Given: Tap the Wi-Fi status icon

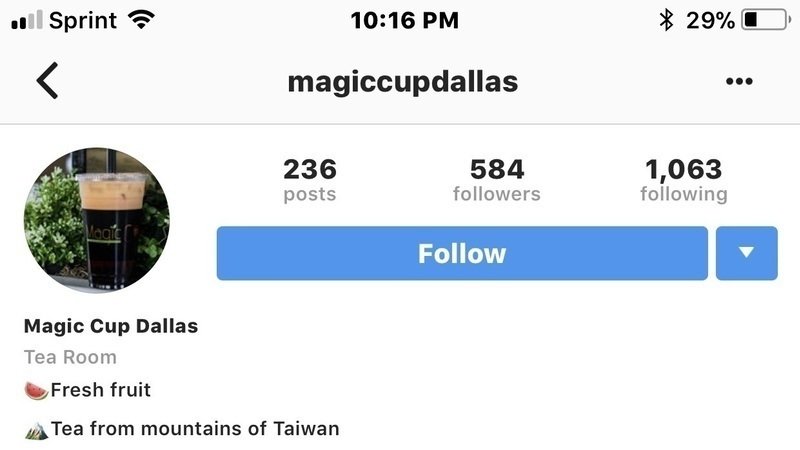Looking at the screenshot, I should coord(141,20).
